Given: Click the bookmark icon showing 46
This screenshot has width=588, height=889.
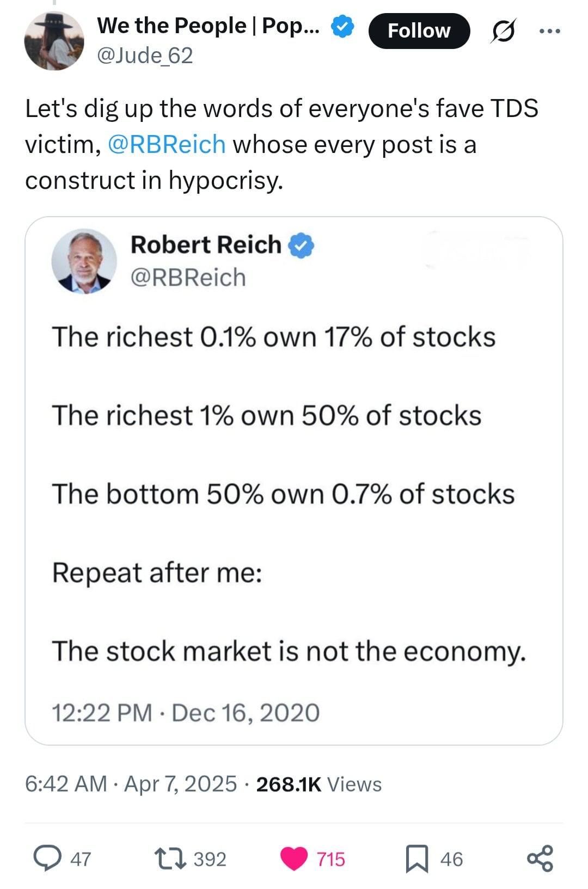Looking at the screenshot, I should point(417,859).
